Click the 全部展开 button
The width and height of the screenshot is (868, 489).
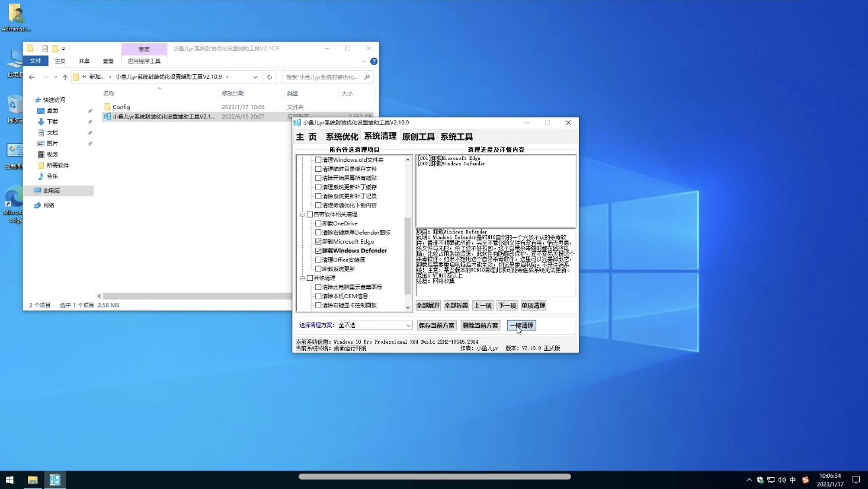click(x=428, y=306)
